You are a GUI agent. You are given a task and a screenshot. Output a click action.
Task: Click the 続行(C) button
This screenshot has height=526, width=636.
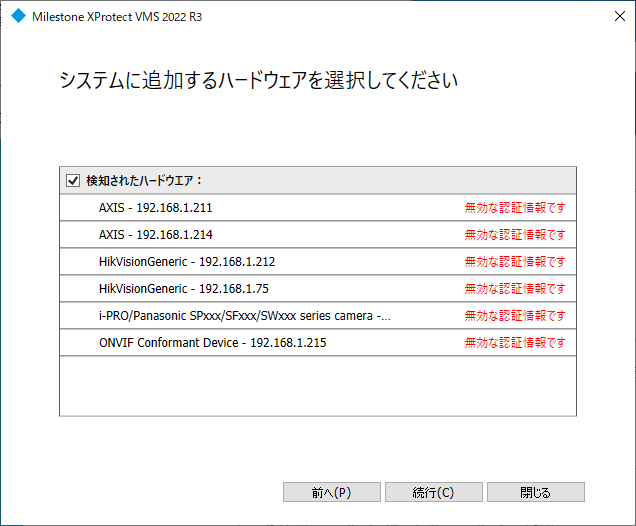click(x=434, y=492)
